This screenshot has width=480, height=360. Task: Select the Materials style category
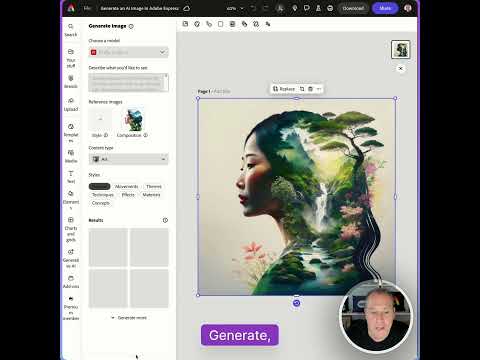click(151, 195)
